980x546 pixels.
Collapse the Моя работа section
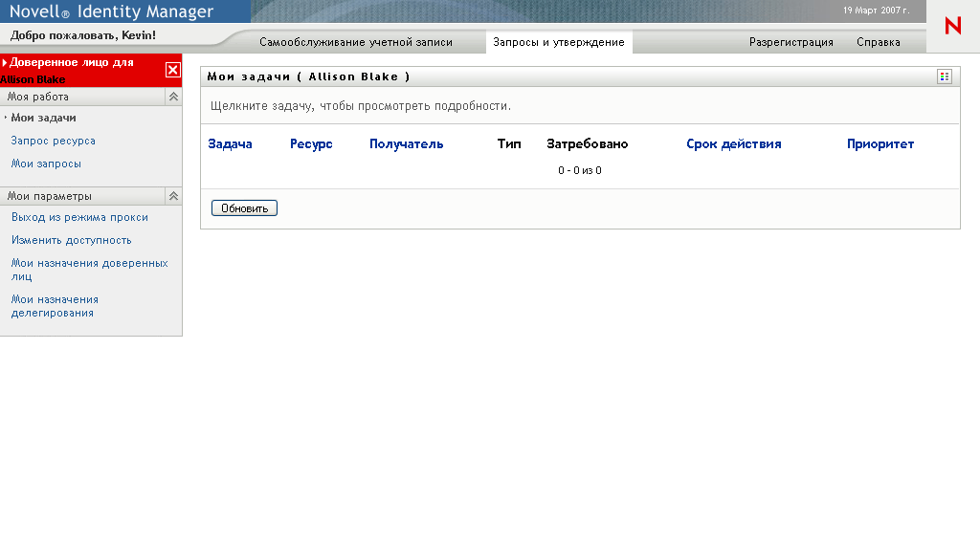point(173,97)
